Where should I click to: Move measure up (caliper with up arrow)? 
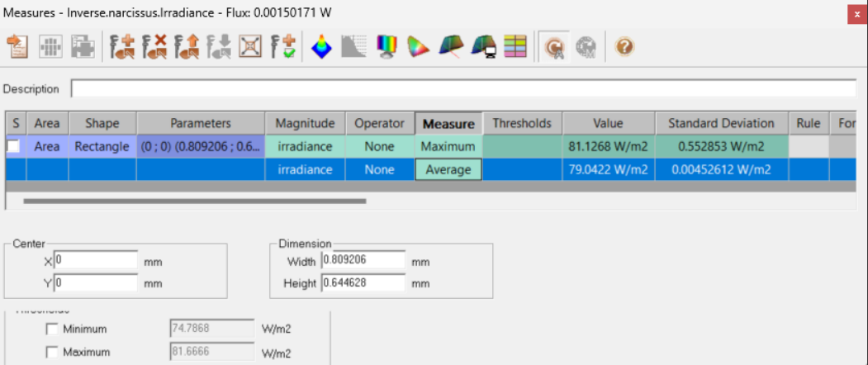[x=186, y=46]
